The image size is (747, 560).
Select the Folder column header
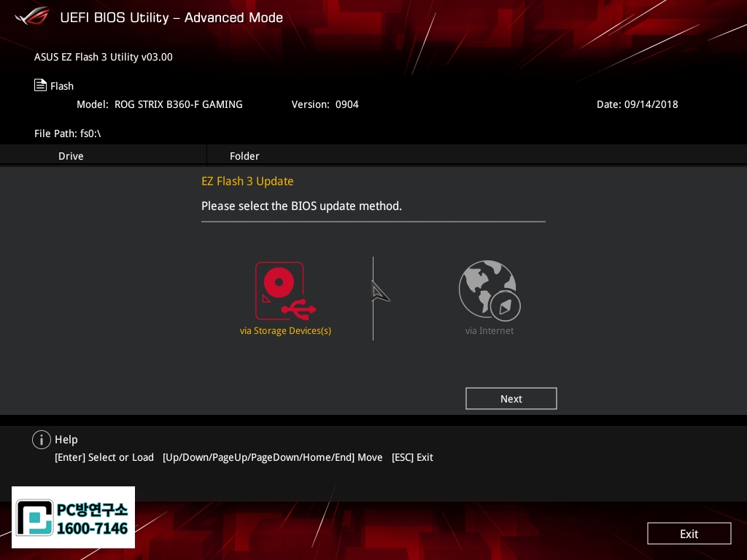244,156
